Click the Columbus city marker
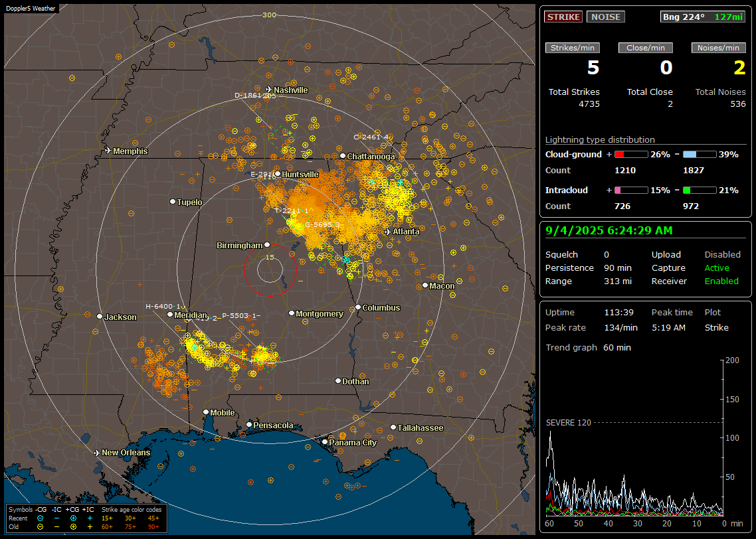756x539 pixels. (358, 307)
